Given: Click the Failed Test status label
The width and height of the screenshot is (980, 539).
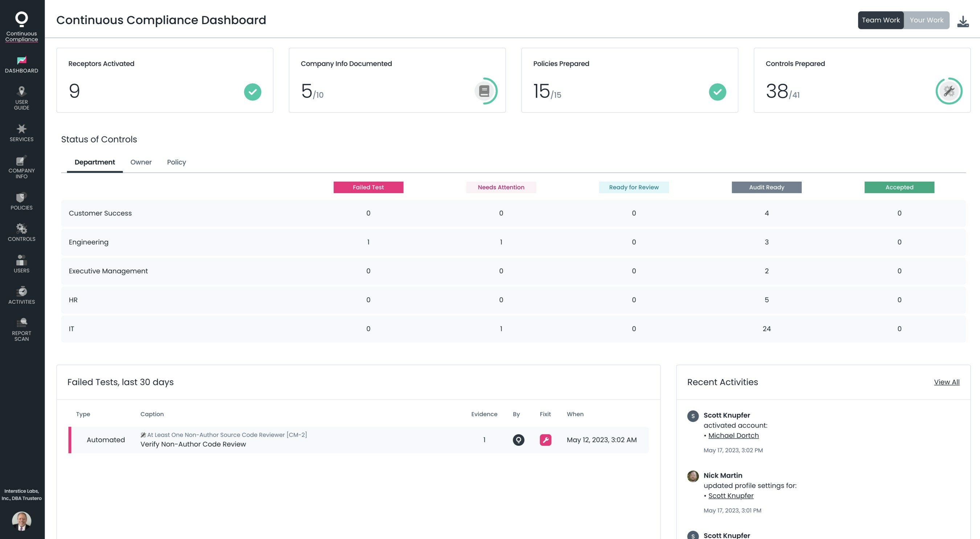Looking at the screenshot, I should pyautogui.click(x=368, y=187).
